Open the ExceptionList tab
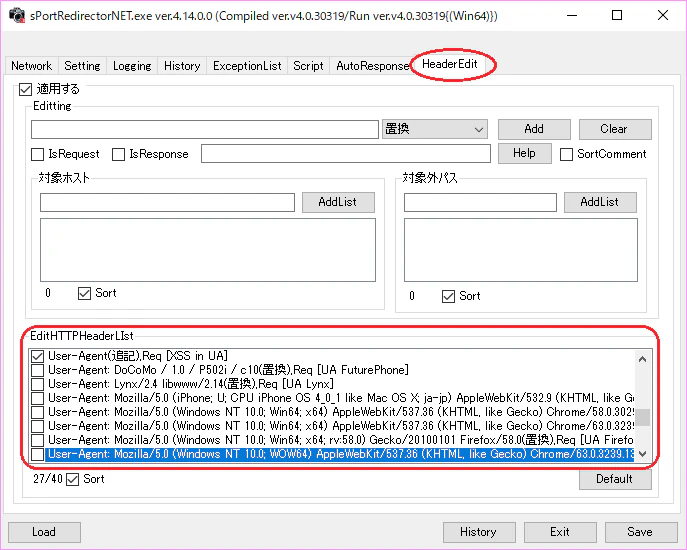The height and width of the screenshot is (550, 687). pyautogui.click(x=247, y=66)
